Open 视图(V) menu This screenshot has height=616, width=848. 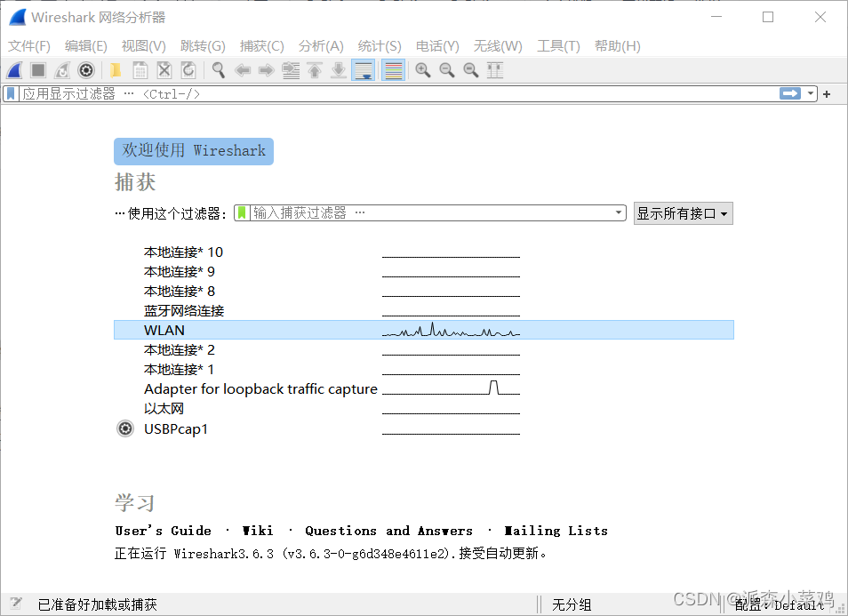(144, 46)
